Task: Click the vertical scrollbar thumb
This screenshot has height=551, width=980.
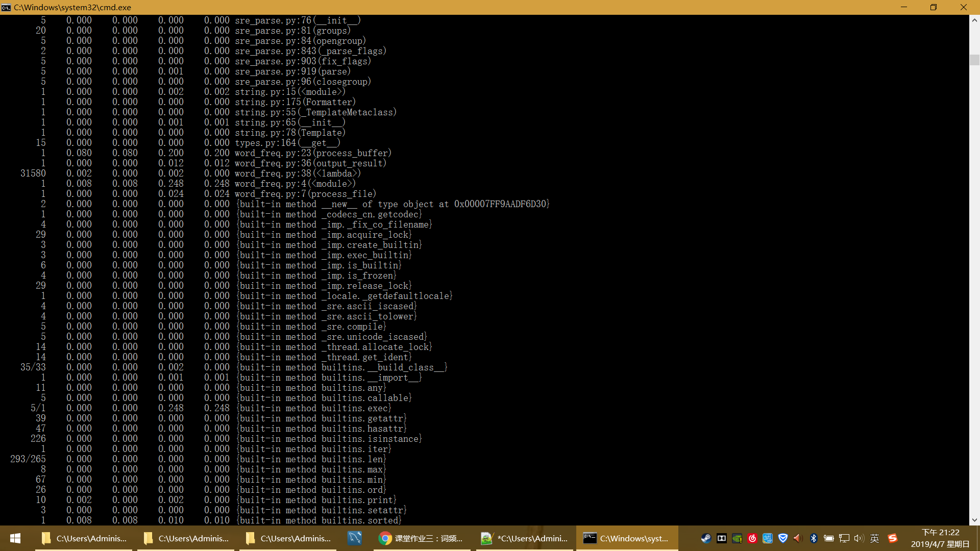Action: (x=974, y=60)
